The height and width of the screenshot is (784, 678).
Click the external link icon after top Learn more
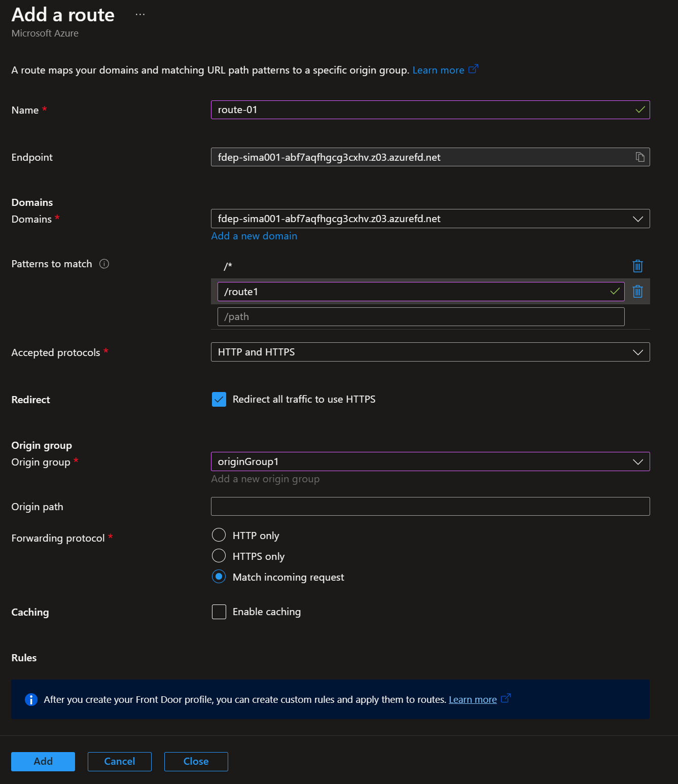[x=473, y=69]
